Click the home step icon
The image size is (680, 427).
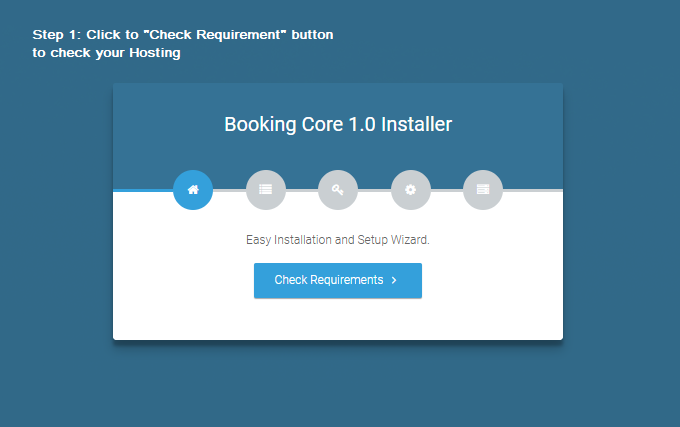(x=193, y=189)
